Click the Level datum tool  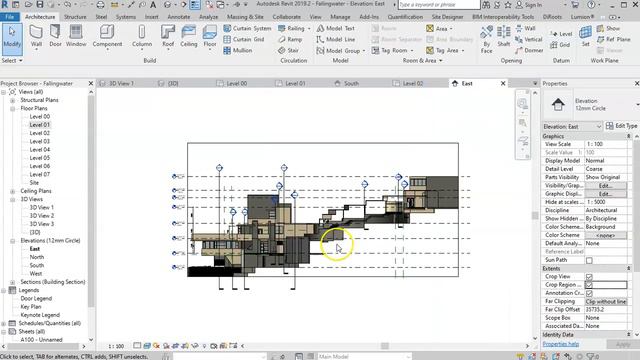(x=561, y=34)
